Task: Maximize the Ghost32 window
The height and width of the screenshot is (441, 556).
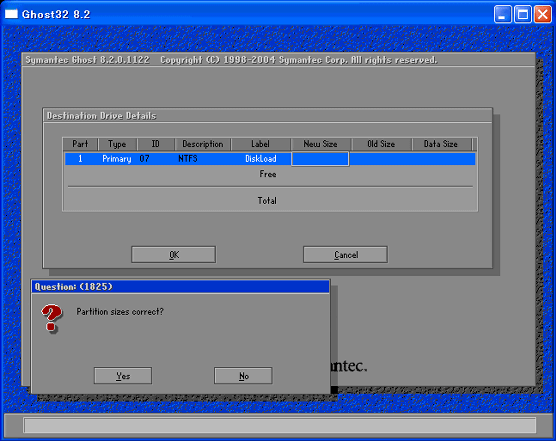Action: [x=523, y=14]
